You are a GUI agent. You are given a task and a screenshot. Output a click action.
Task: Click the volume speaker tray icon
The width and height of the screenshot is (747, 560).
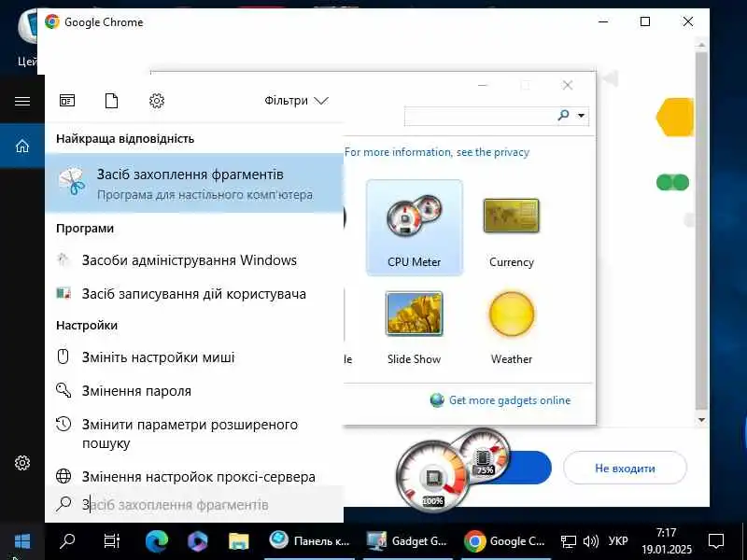591,541
